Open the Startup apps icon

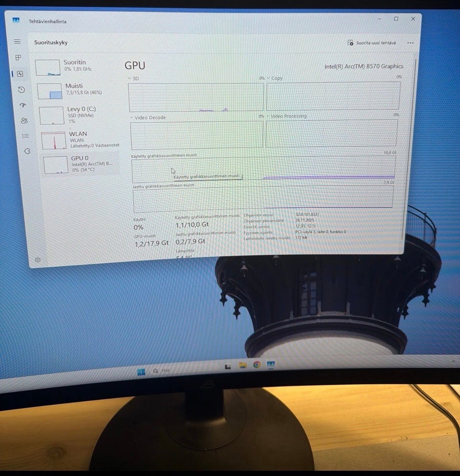[23, 105]
